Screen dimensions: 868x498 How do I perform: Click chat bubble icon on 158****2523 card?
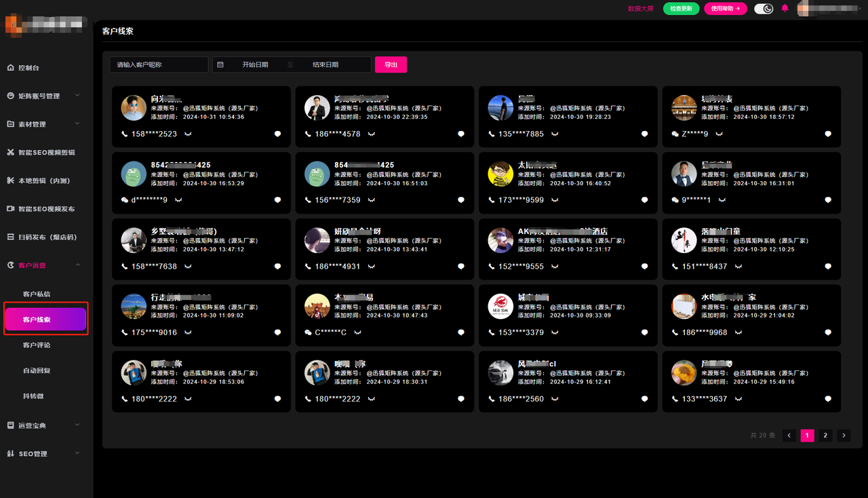(277, 134)
